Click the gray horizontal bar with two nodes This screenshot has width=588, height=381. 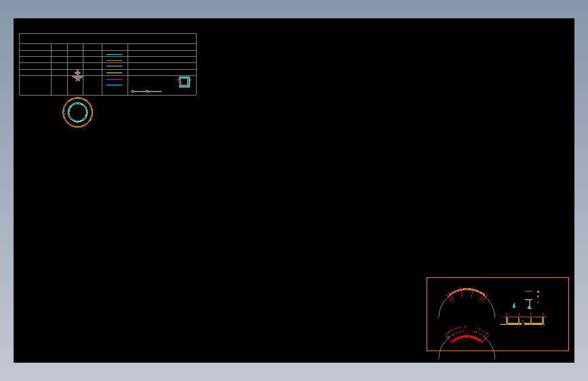146,92
